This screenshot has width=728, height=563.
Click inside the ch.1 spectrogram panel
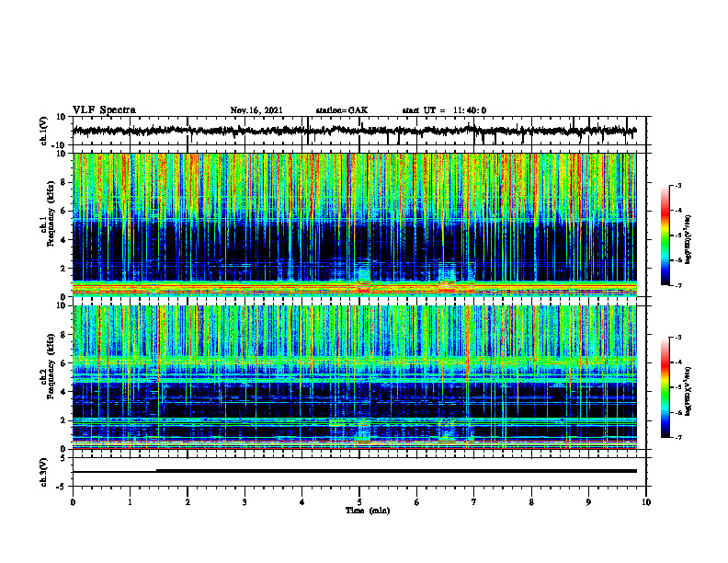(x=354, y=224)
